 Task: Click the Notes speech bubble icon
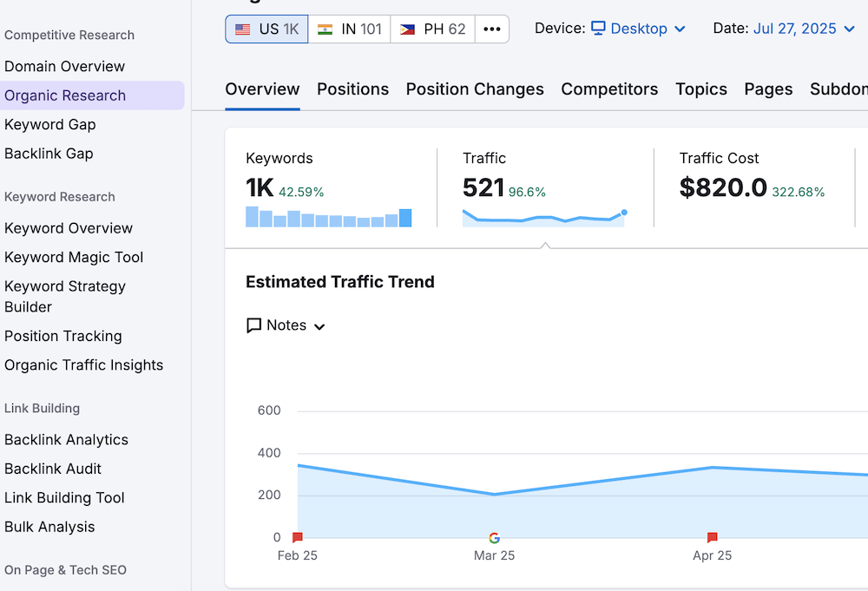point(253,325)
